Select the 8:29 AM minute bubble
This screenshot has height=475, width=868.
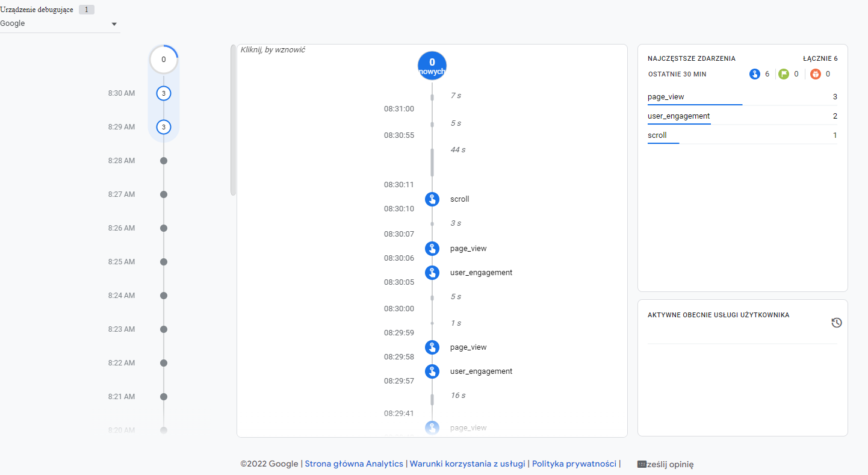point(164,127)
